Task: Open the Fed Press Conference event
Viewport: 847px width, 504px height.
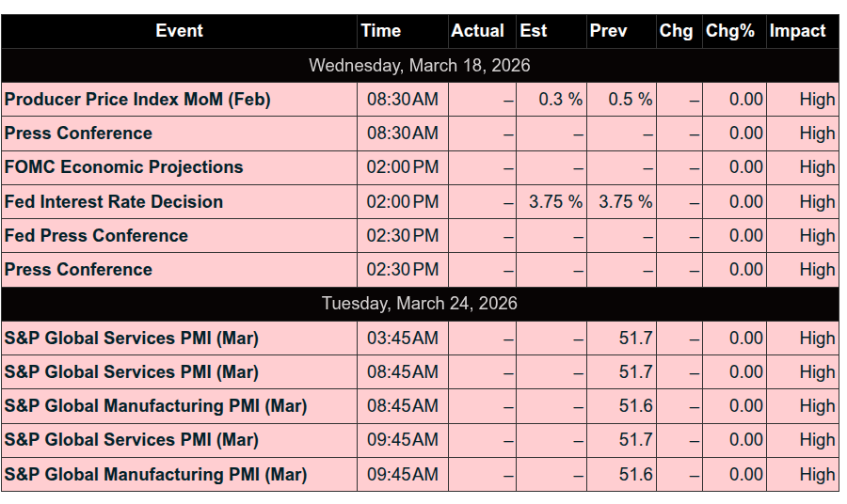Action: click(x=96, y=236)
